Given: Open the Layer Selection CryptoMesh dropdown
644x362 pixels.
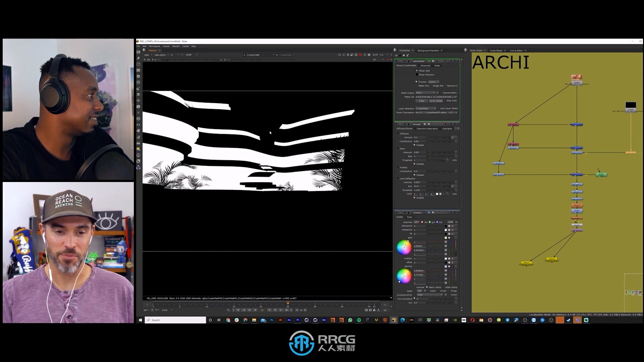Looking at the screenshot, I should pyautogui.click(x=426, y=109).
